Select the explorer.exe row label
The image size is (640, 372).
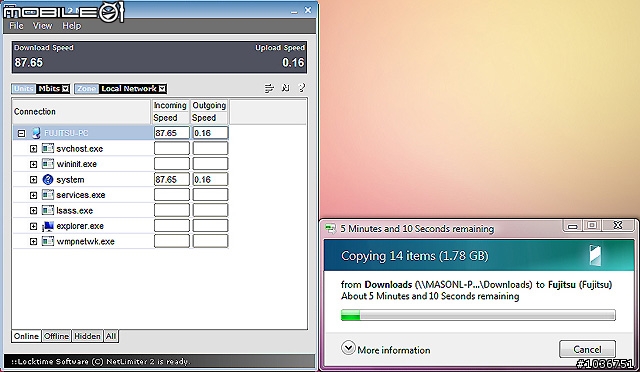click(x=80, y=226)
